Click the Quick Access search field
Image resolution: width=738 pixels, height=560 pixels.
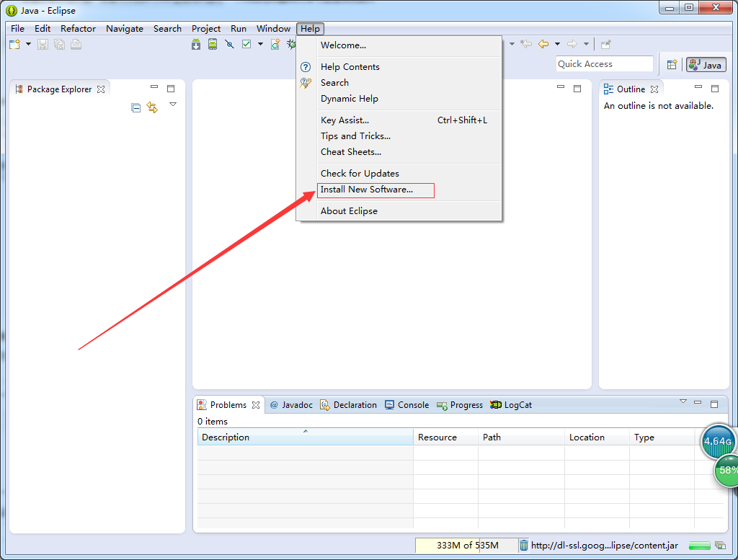click(605, 64)
